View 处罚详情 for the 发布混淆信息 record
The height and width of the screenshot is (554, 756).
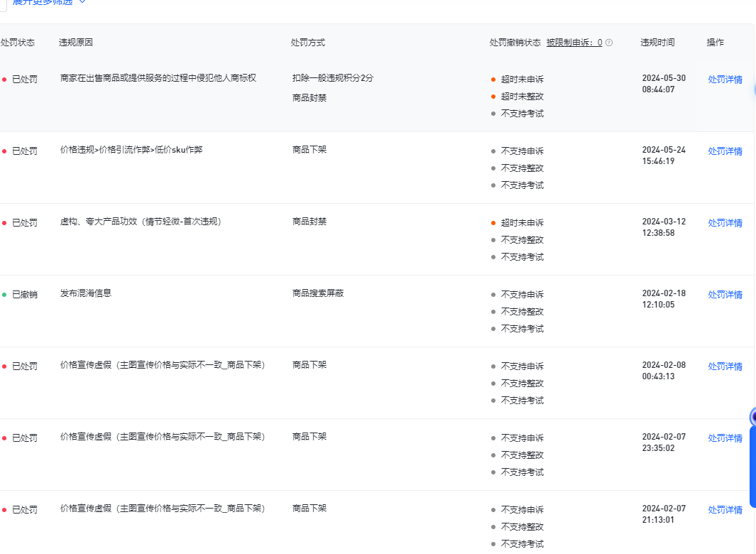(x=725, y=295)
